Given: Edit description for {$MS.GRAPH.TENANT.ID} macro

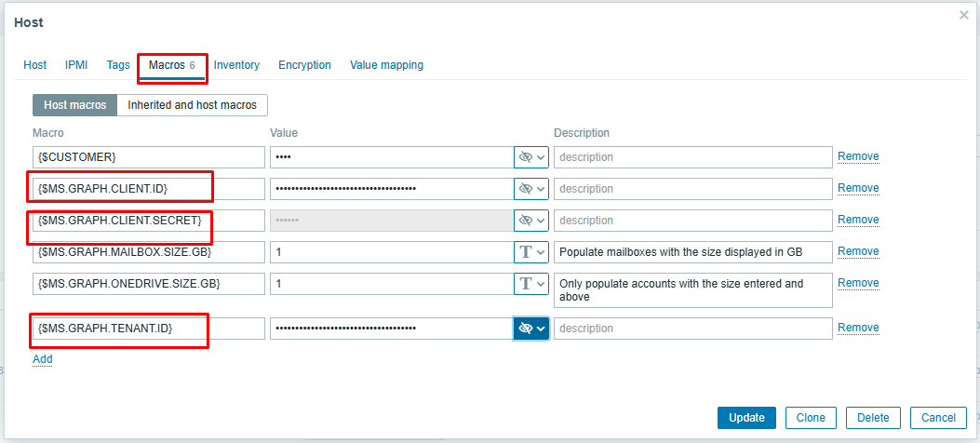Looking at the screenshot, I should click(x=693, y=329).
